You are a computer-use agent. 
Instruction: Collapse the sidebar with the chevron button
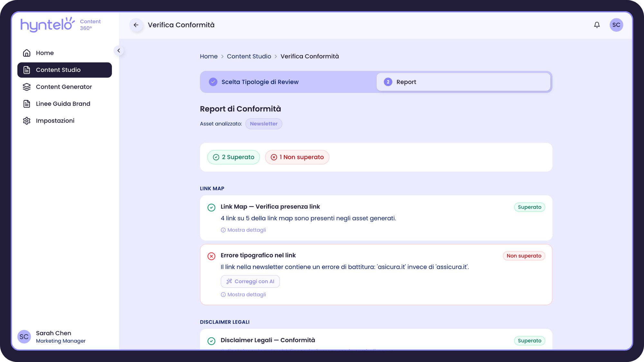[119, 51]
